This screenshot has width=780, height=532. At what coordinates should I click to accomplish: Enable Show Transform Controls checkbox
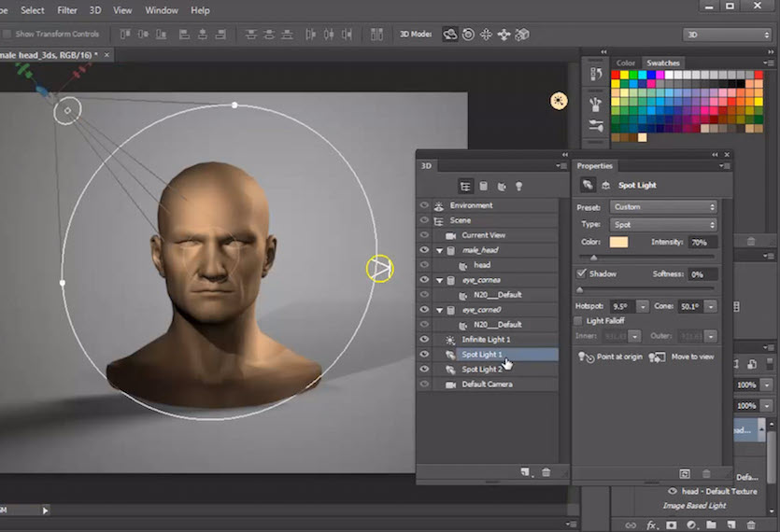click(x=7, y=34)
